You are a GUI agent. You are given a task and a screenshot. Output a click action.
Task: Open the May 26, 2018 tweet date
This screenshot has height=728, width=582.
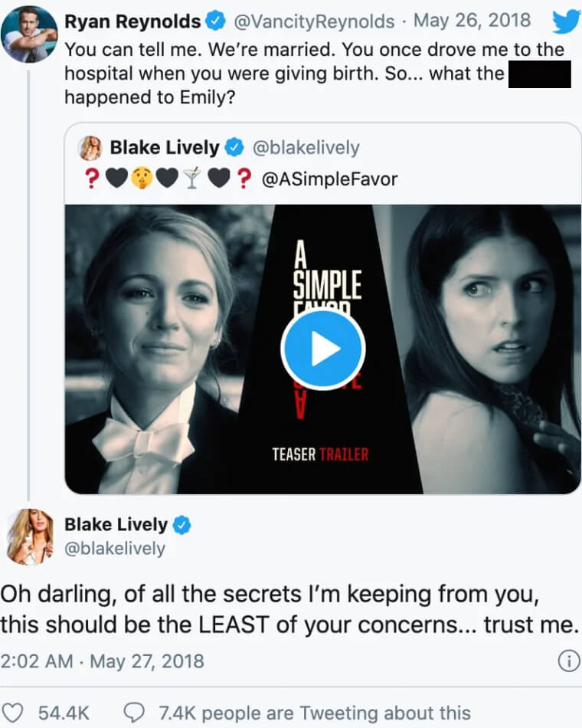[x=471, y=21]
